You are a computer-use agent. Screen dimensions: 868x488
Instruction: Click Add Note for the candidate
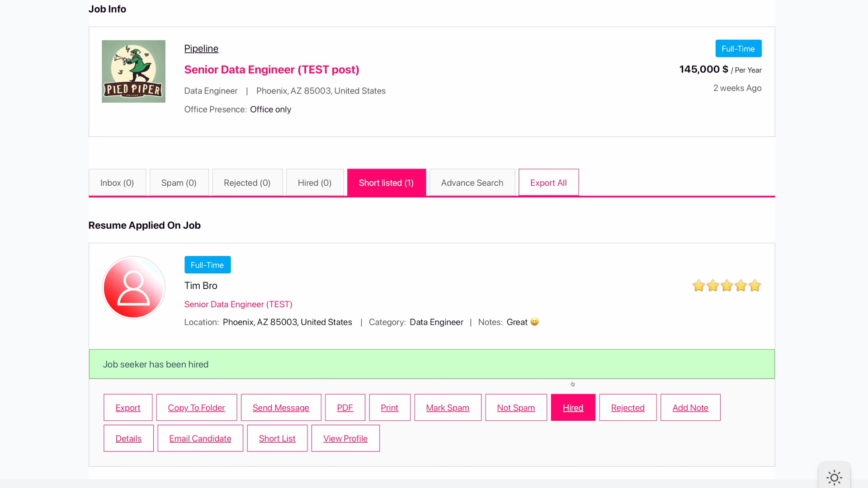click(690, 408)
